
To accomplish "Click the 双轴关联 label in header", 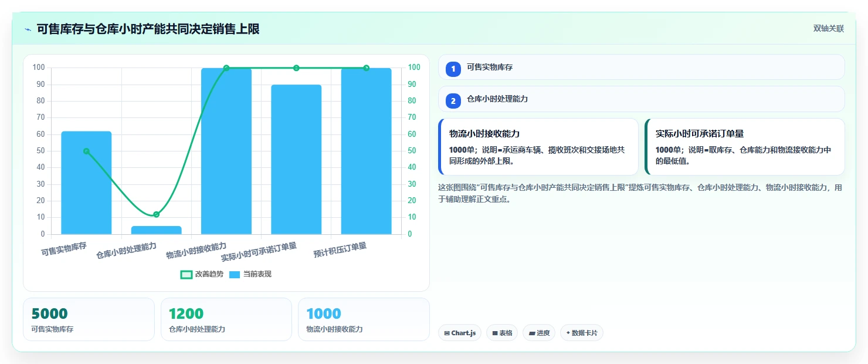I will coord(828,29).
